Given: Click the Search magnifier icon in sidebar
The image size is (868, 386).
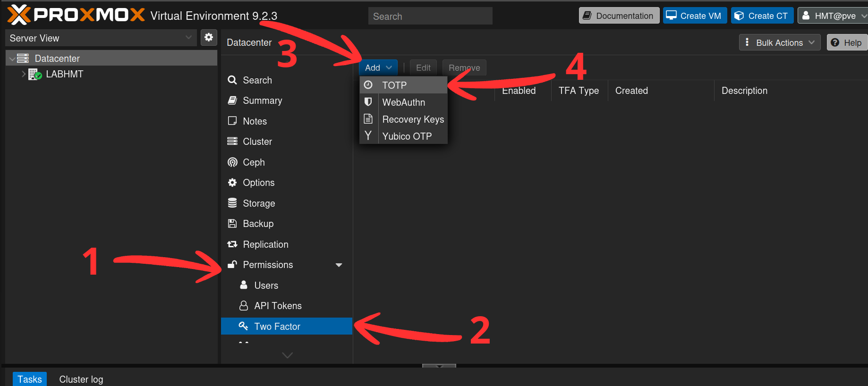Looking at the screenshot, I should pos(232,80).
